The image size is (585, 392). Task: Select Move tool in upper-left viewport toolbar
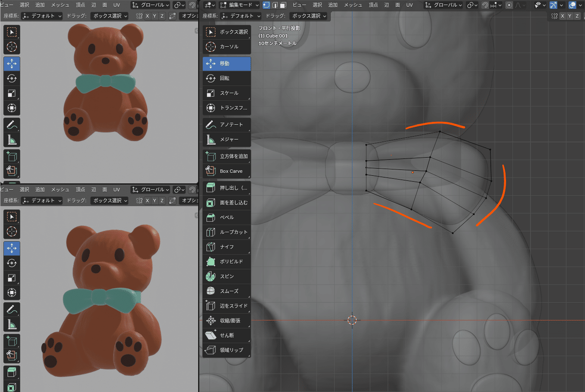click(12, 63)
